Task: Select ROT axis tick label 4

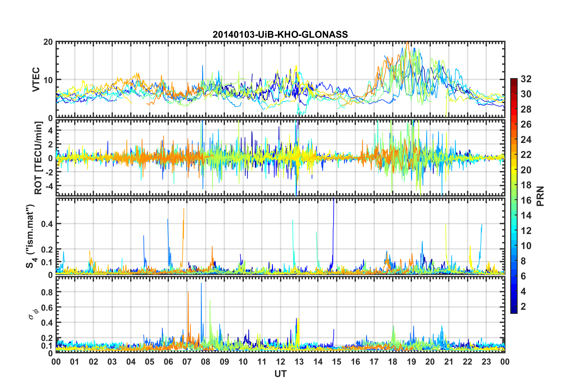Action: pos(50,130)
